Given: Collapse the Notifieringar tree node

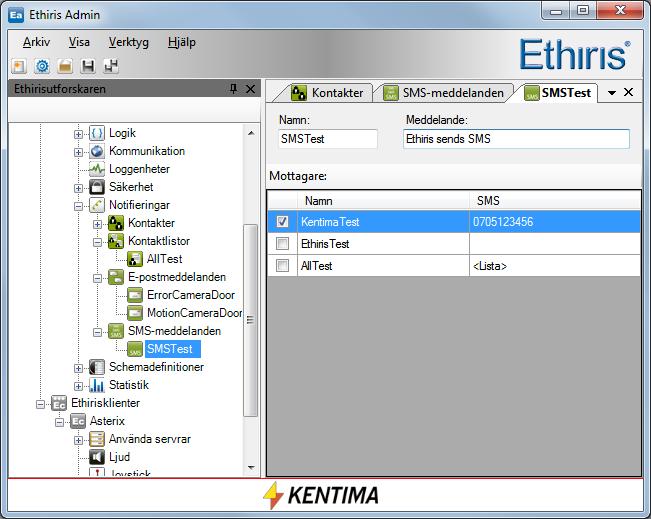Looking at the screenshot, I should 78,206.
